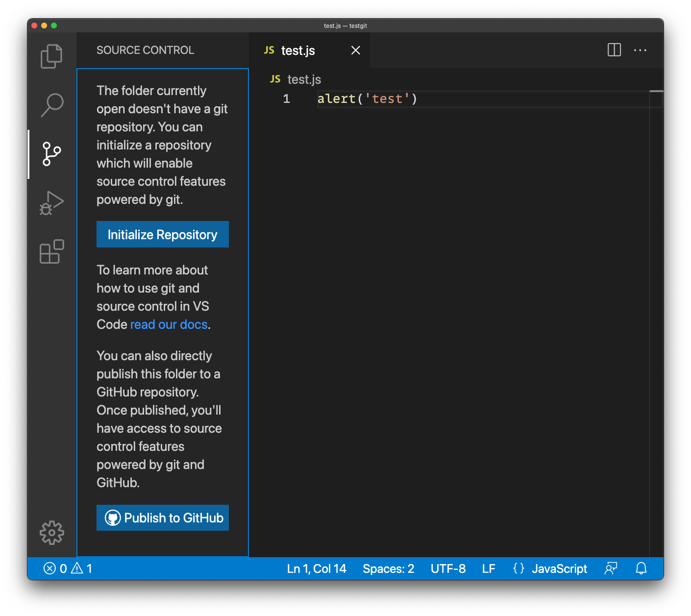Screen dimensions: 691x616
Task: Publish this folder to GitHub
Action: (x=162, y=517)
